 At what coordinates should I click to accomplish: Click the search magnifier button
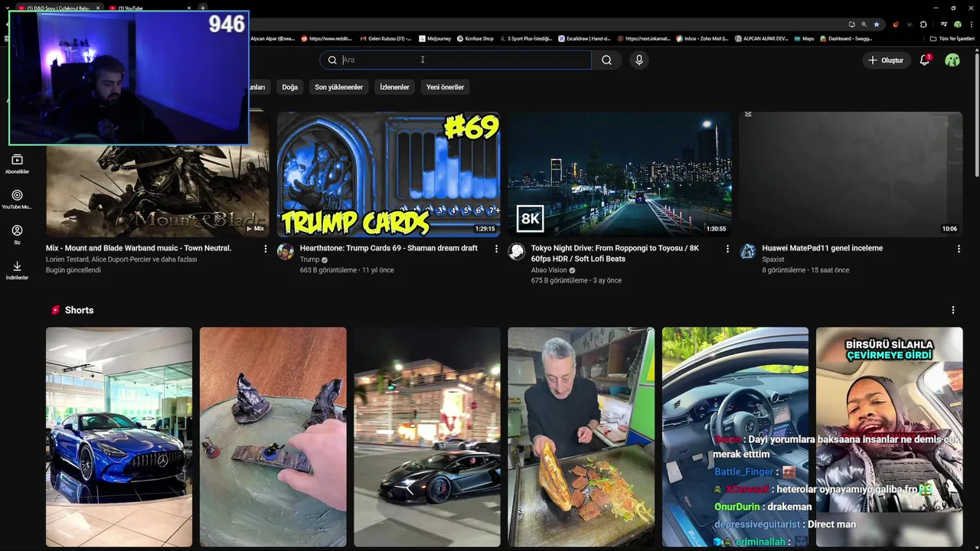pyautogui.click(x=606, y=60)
